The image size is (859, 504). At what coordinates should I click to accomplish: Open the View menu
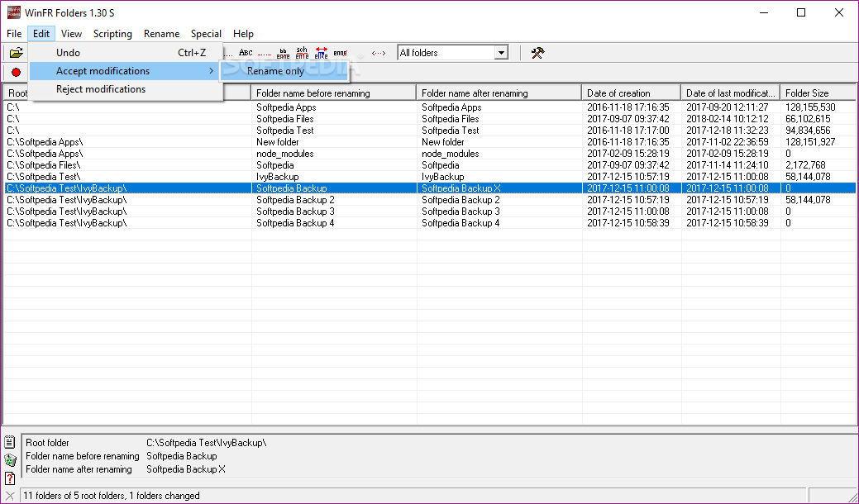pos(71,34)
